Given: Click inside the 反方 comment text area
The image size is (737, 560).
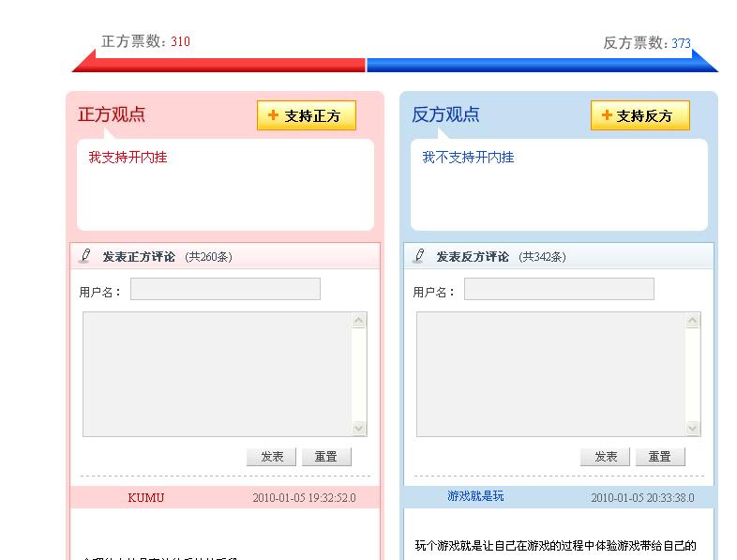Looking at the screenshot, I should 550,374.
